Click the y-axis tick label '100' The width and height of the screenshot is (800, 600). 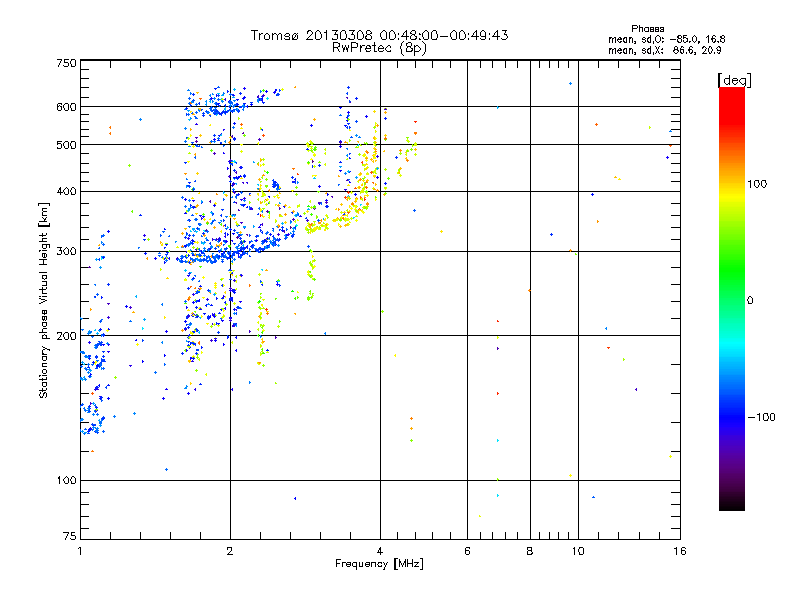(66, 480)
